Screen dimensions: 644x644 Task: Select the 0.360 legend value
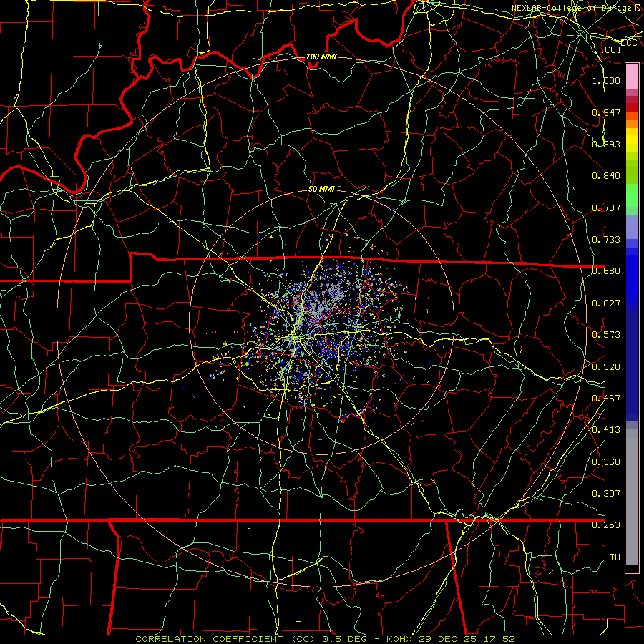pos(606,462)
